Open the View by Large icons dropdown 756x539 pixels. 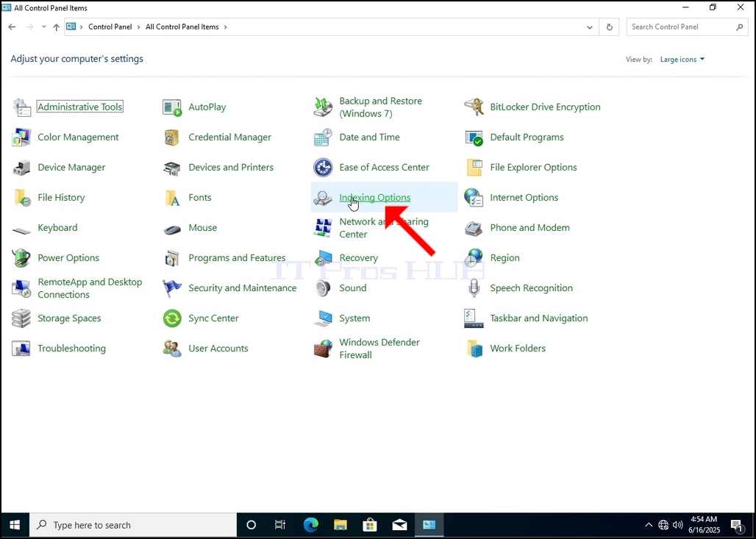682,60
